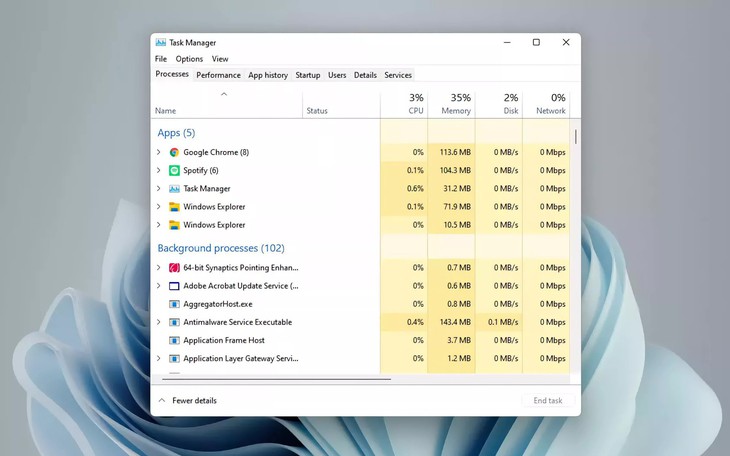Image resolution: width=730 pixels, height=456 pixels.
Task: Select the Spotify (6) row name
Action: click(201, 170)
